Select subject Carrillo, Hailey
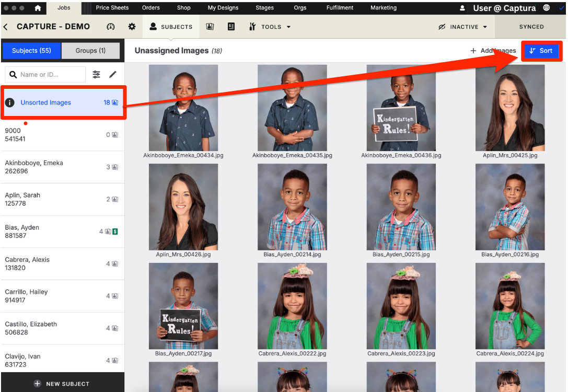Screen dimensions: 568x392 coord(62,296)
